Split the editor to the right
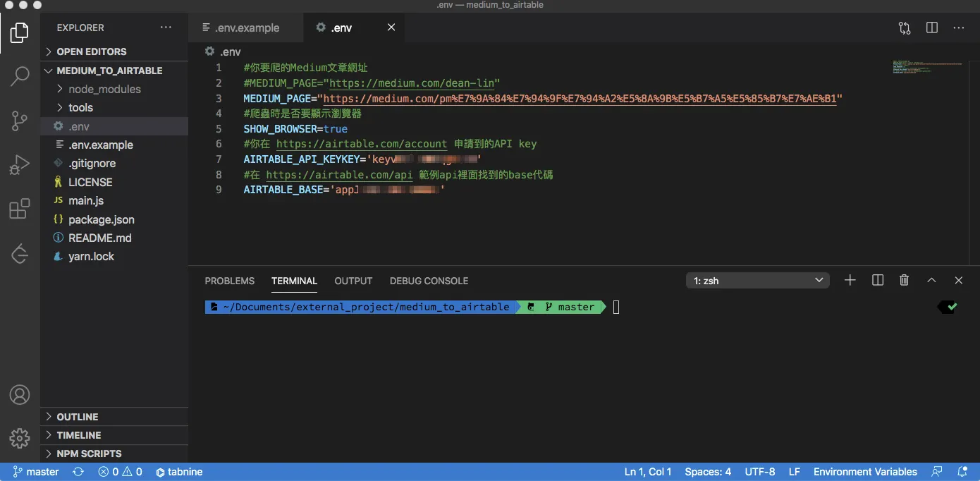 point(932,28)
